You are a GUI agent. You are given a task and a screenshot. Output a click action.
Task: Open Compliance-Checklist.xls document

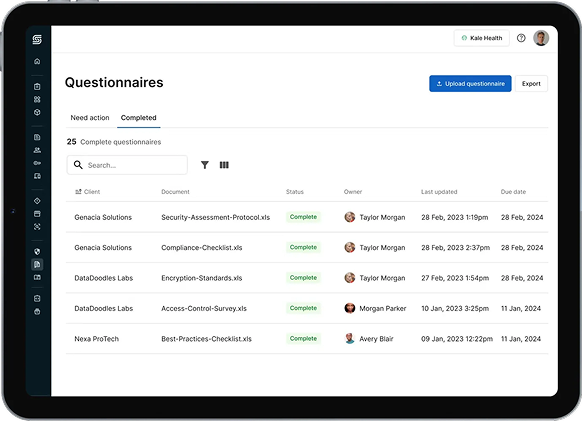[202, 248]
